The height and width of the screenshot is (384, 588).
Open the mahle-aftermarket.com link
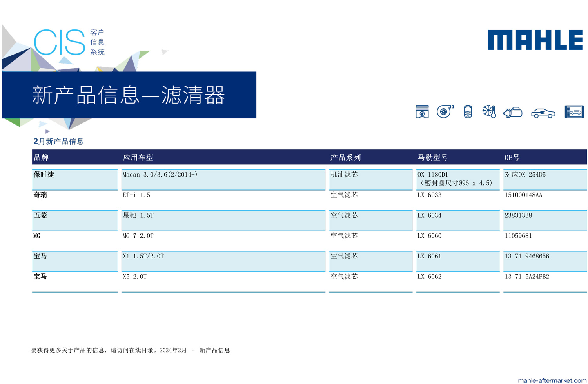click(x=552, y=380)
